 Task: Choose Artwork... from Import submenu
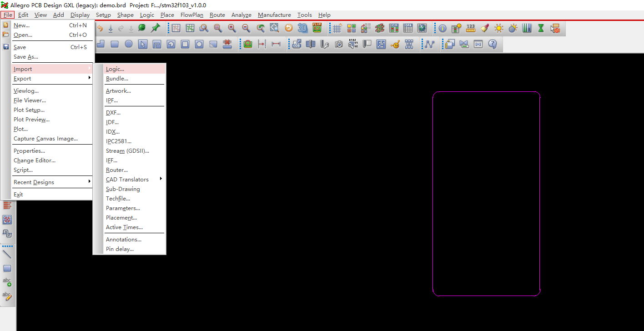tap(134, 91)
